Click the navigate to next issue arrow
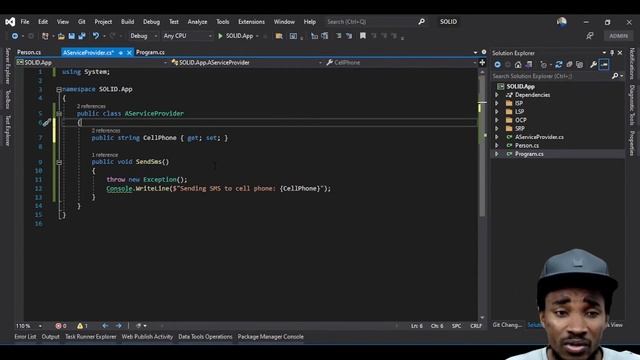640x360 pixels. [x=118, y=326]
